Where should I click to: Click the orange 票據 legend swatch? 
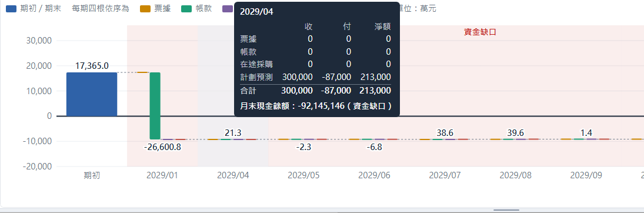[x=145, y=8]
